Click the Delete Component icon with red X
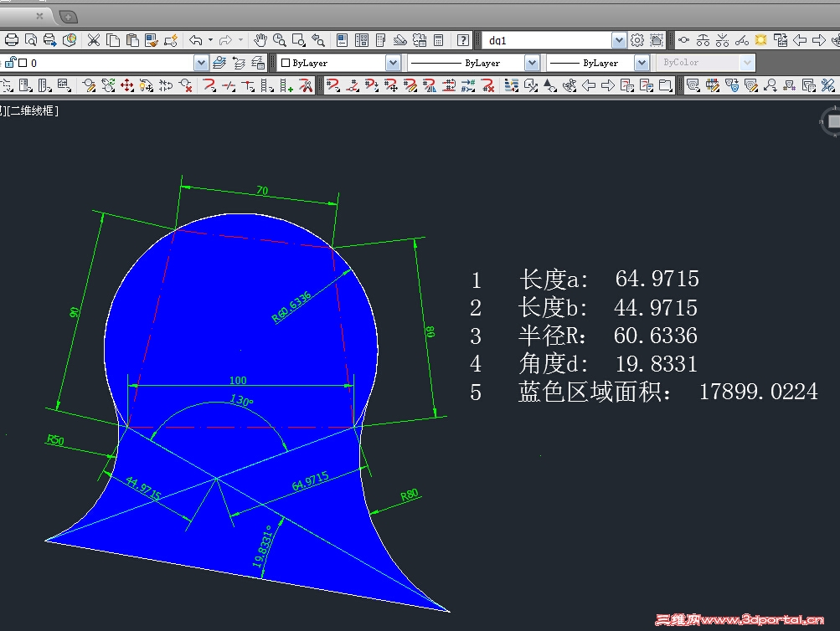This screenshot has height=631, width=840. pyautogui.click(x=185, y=85)
